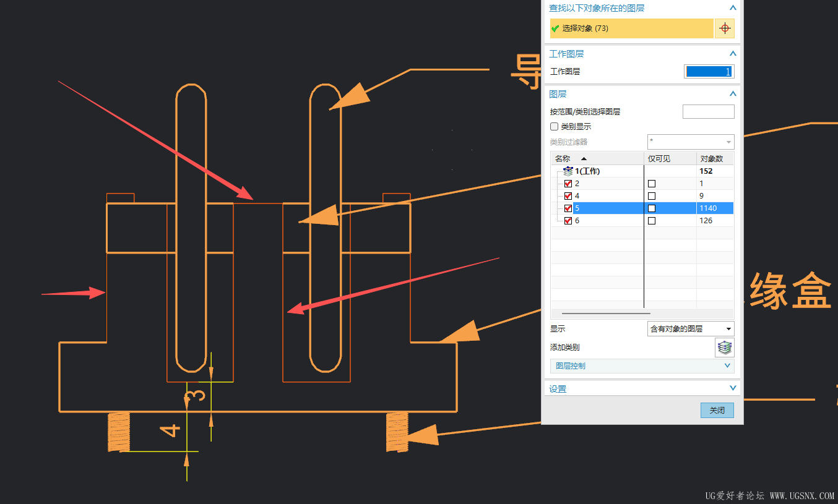The image size is (838, 504).
Task: Collapse the 工作图层 section
Action: [733, 54]
